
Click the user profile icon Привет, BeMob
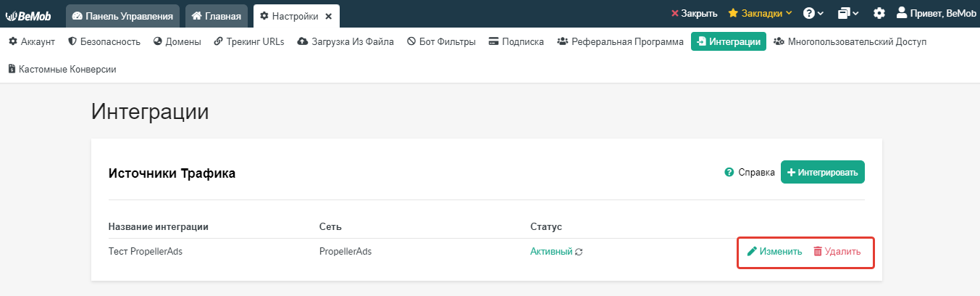(902, 12)
